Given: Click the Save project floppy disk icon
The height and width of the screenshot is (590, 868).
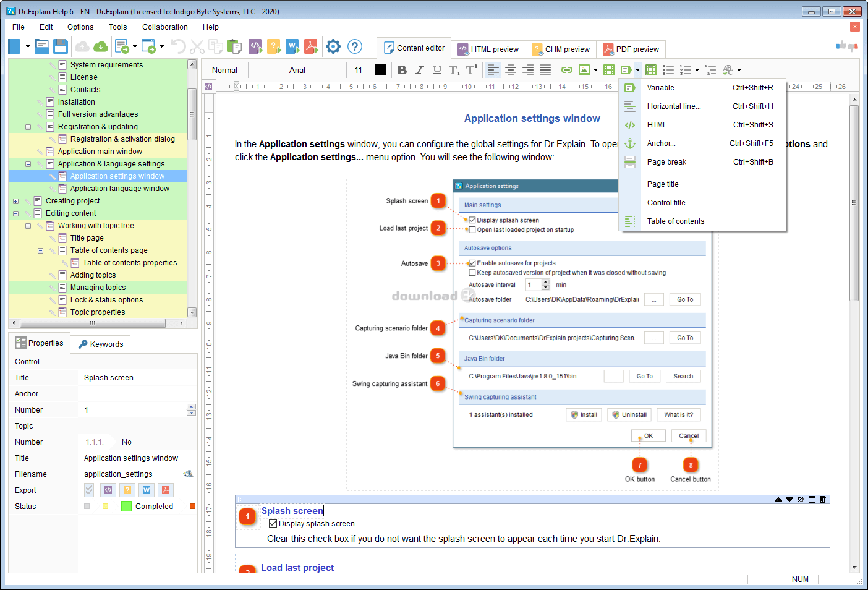Looking at the screenshot, I should pos(61,46).
